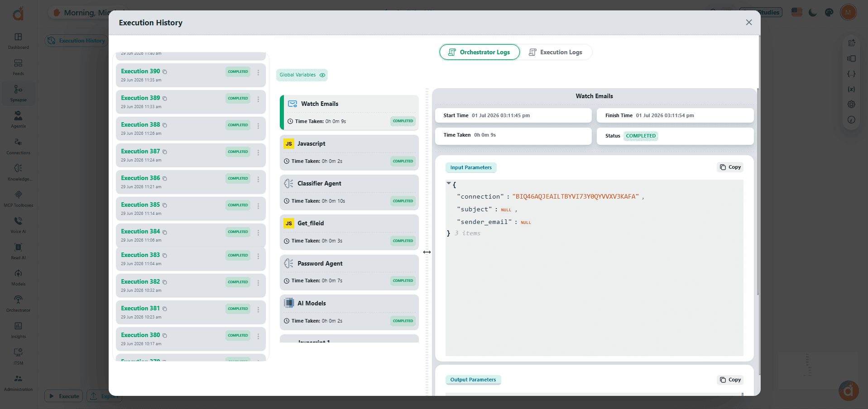The width and height of the screenshot is (868, 409).
Task: Click the Input Parameters label
Action: [x=471, y=168]
